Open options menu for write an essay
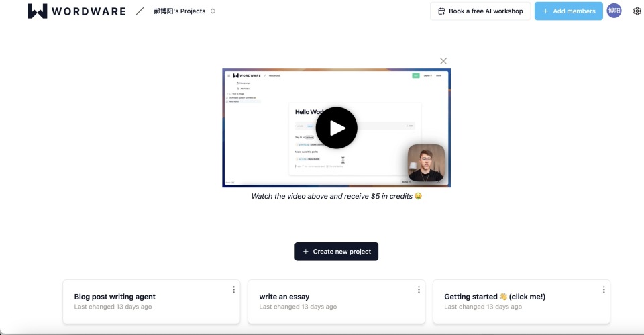 419,290
